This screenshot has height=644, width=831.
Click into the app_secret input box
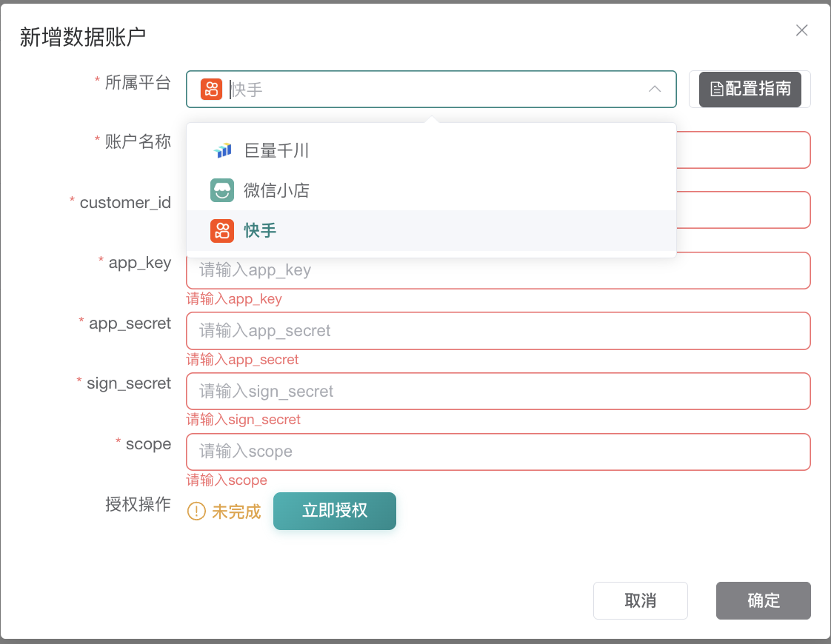[x=498, y=331]
